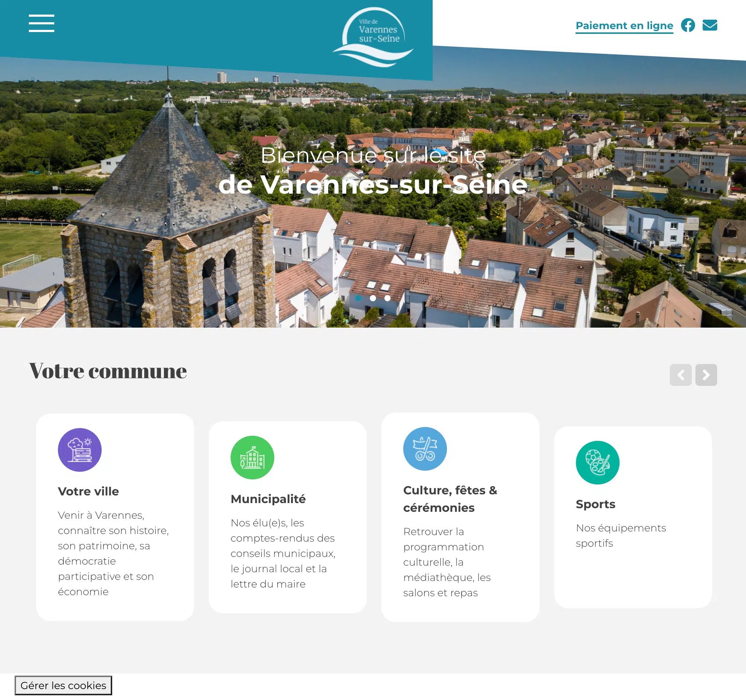The image size is (746, 700).
Task: Click 'Bienvenue sur le site' text
Action: [x=373, y=155]
